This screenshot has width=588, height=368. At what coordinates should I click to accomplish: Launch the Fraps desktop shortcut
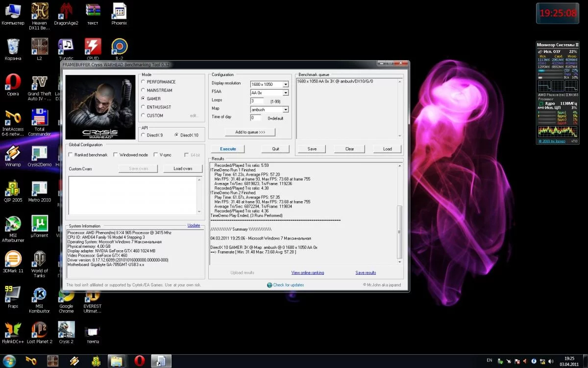click(13, 294)
